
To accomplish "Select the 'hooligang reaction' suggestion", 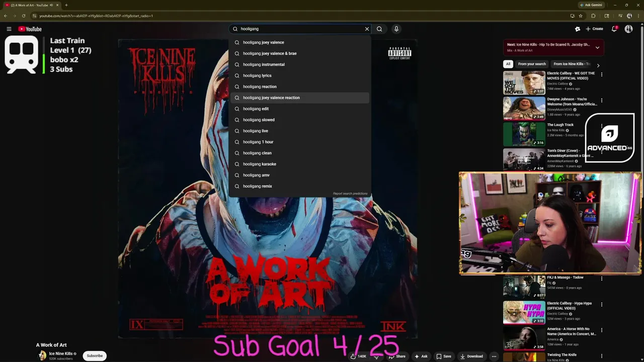I will pos(299,86).
